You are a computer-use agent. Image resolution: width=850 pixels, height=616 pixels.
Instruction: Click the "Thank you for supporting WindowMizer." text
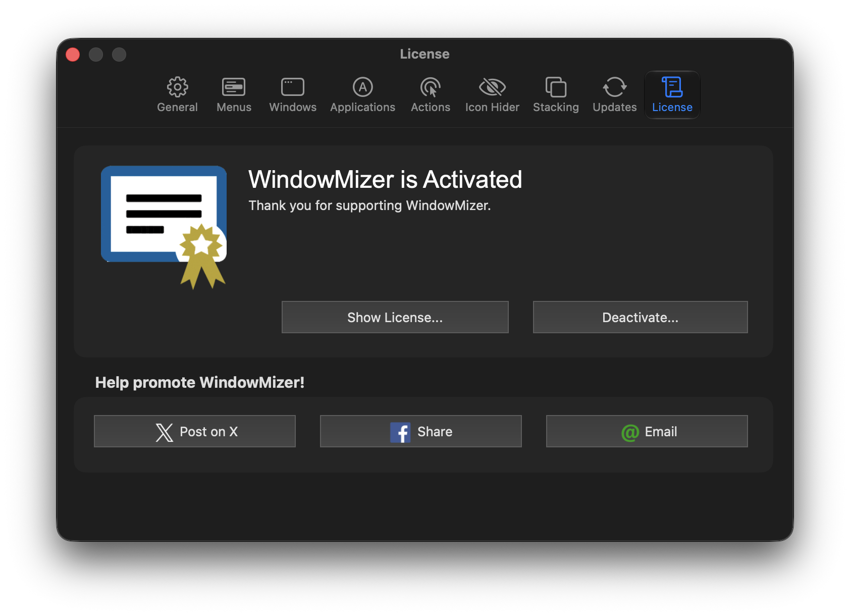coord(369,206)
